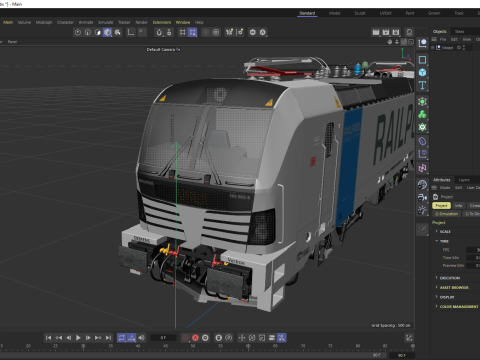The width and height of the screenshot is (480, 360).
Task: Go to the end of the animation
Action: click(x=108, y=338)
